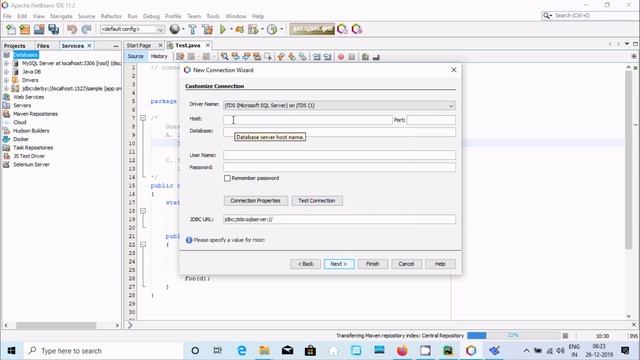
Task: Expand the jdbc:derby sample connection node
Action: pos(6,89)
